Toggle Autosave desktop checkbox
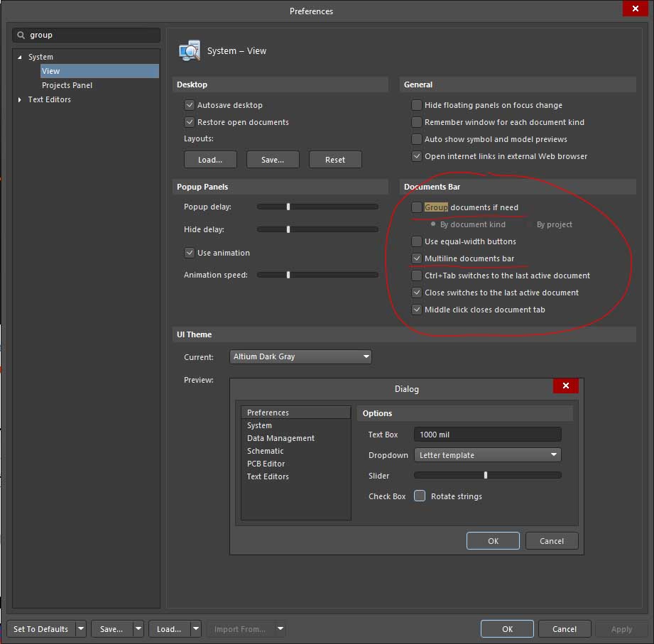654x644 pixels. click(190, 105)
